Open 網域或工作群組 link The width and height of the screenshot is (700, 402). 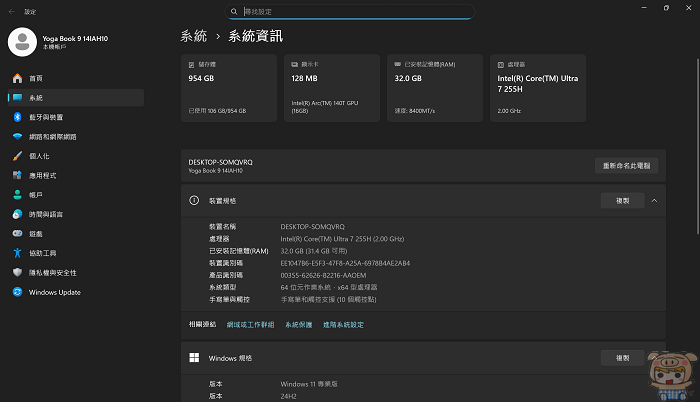point(250,325)
